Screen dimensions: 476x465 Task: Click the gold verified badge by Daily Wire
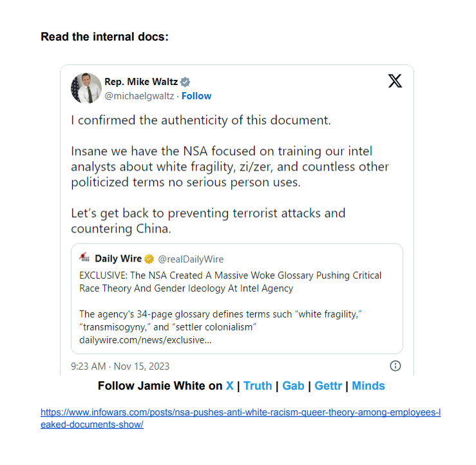(149, 259)
